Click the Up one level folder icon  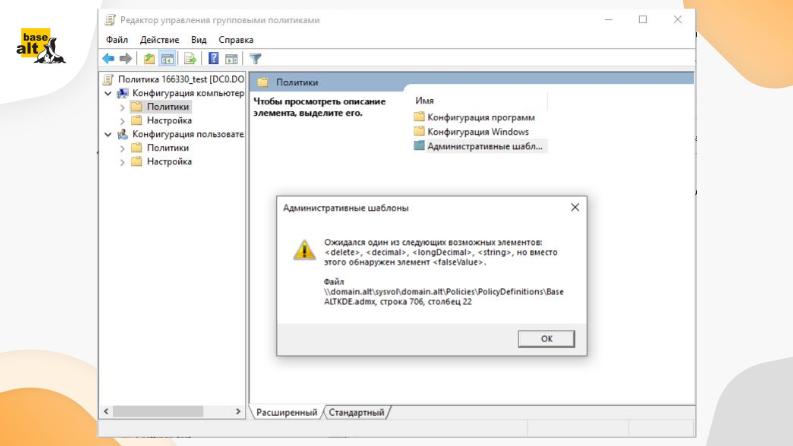[x=148, y=58]
